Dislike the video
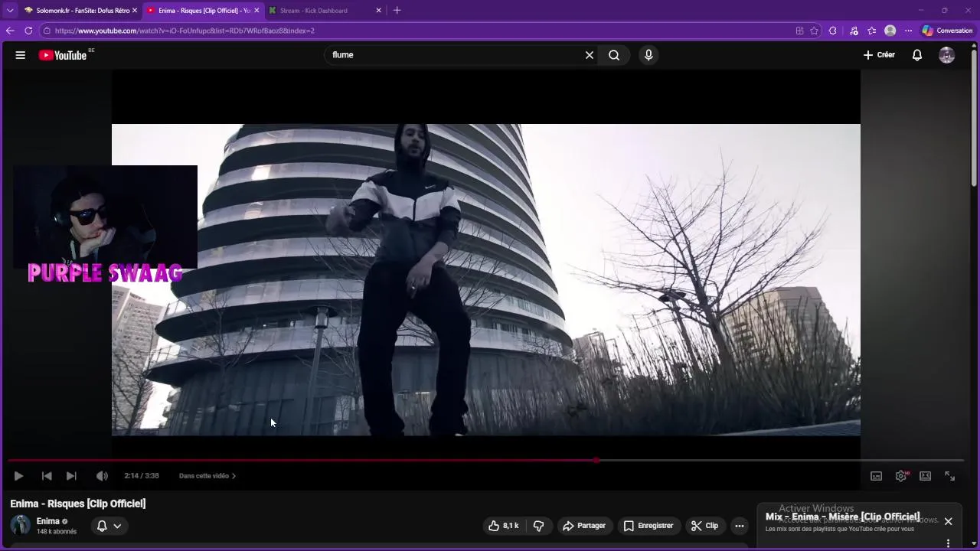This screenshot has width=980, height=551. pos(539,526)
